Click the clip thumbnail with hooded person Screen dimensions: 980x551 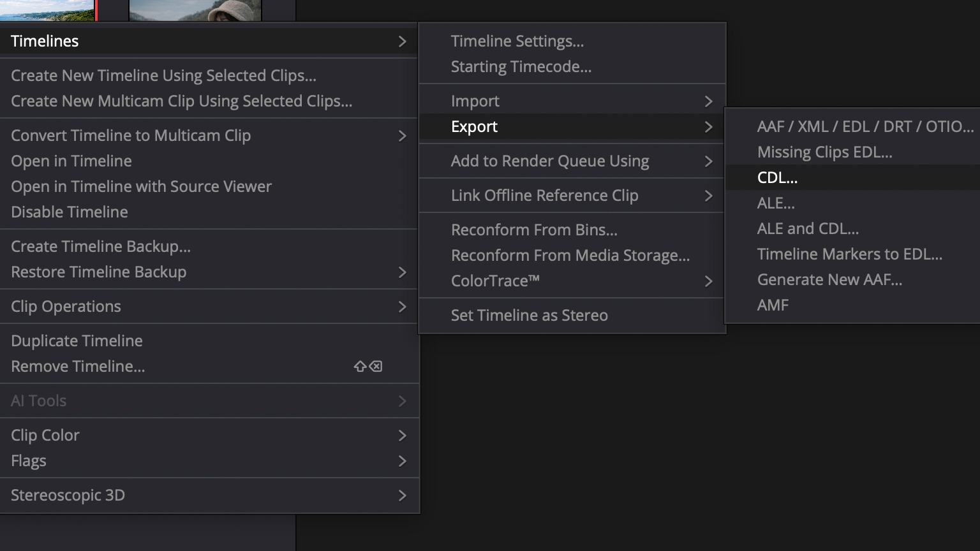click(195, 10)
